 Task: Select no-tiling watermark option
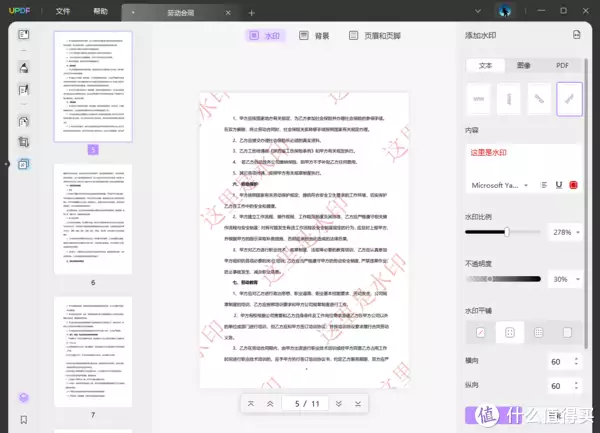point(481,332)
